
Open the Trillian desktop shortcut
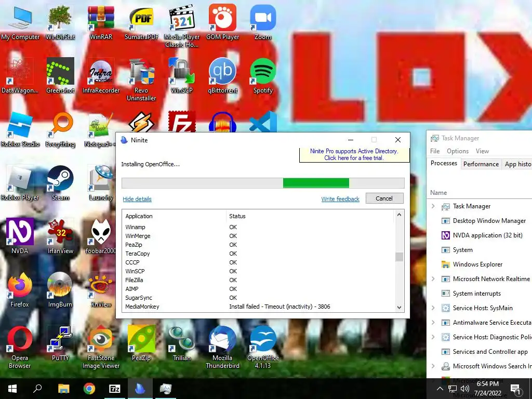[x=182, y=343]
